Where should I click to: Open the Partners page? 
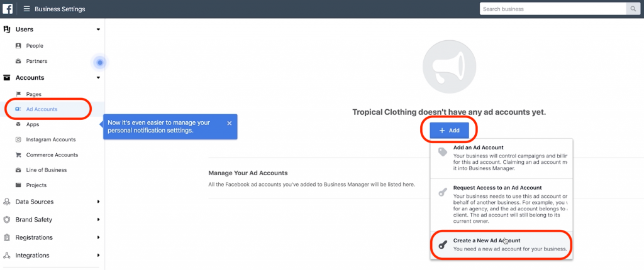36,61
